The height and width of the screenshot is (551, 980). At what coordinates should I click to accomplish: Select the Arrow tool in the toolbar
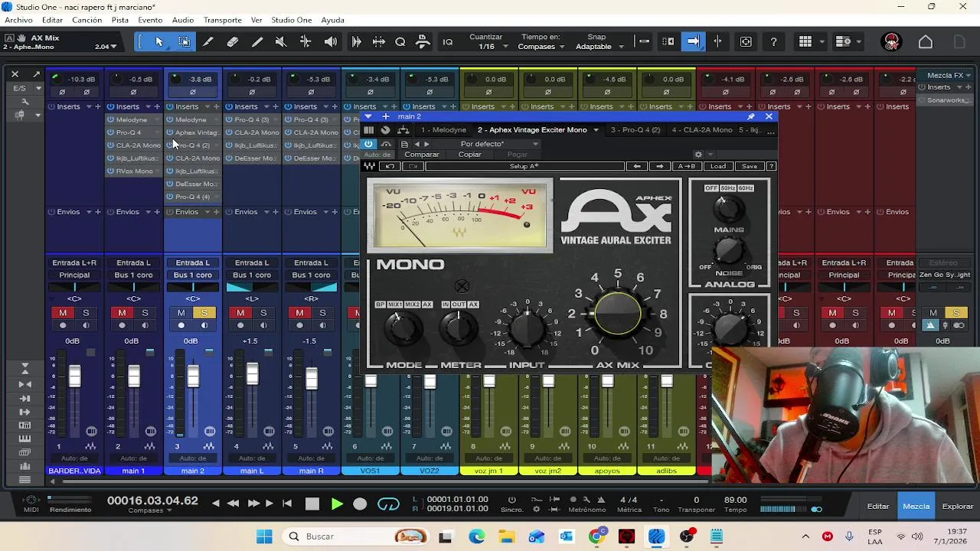(x=159, y=42)
